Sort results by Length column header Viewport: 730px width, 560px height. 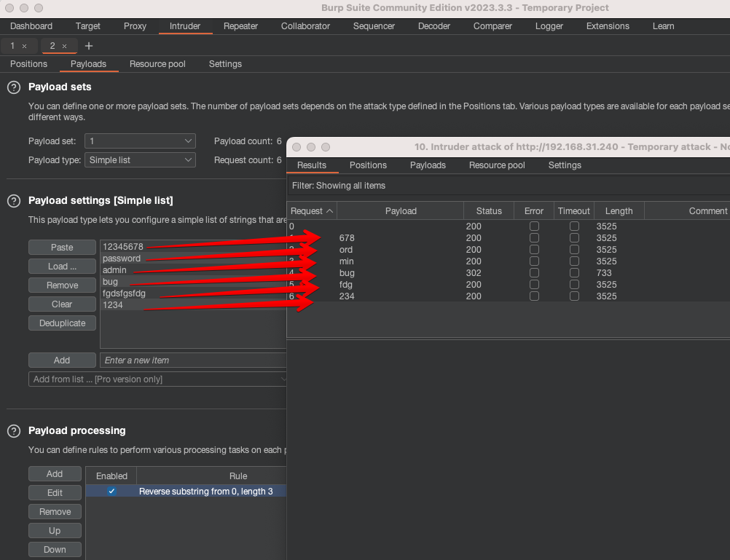tap(619, 211)
